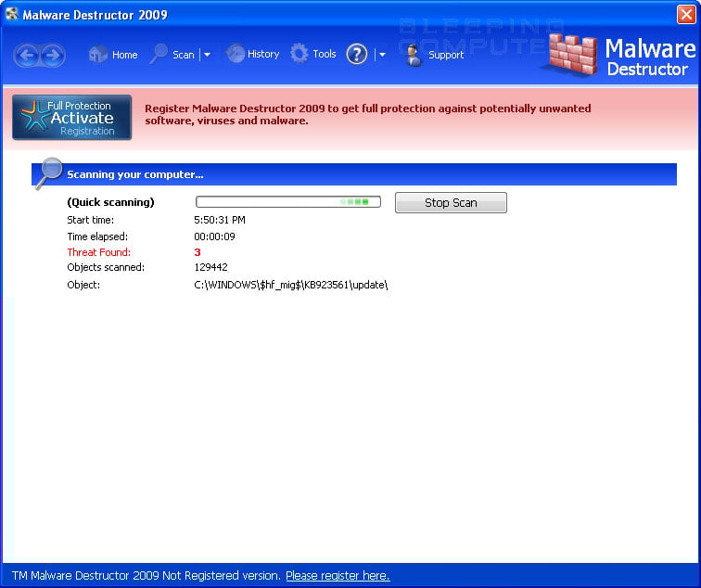Viewport: 701px width, 588px height.
Task: Click the 'Malware Destructor 2009' title bar text
Action: click(95, 15)
